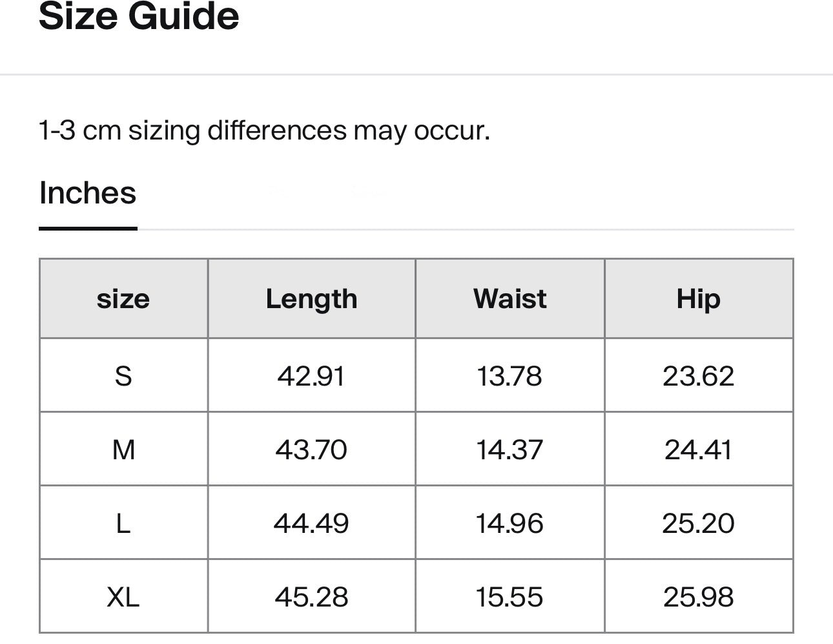
Task: Click the 24.41 hip value for size M
Action: (x=699, y=448)
